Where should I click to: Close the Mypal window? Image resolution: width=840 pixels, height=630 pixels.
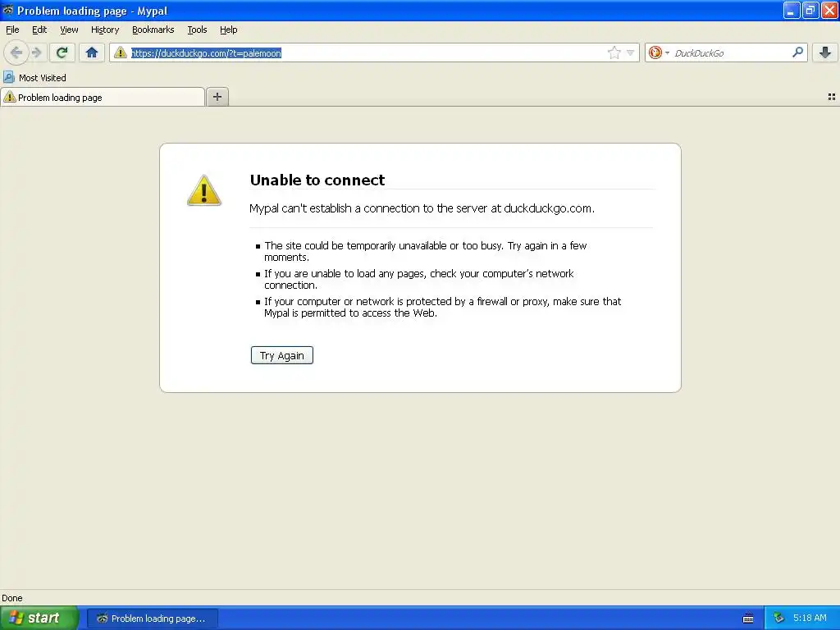point(829,10)
